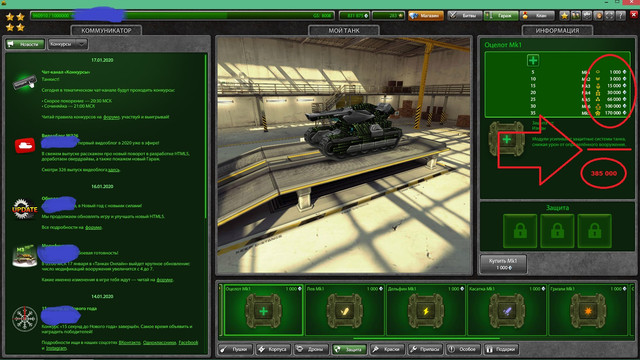Expand the Конкурсы channel dropdown
Screen dimensions: 640x360
[67, 44]
